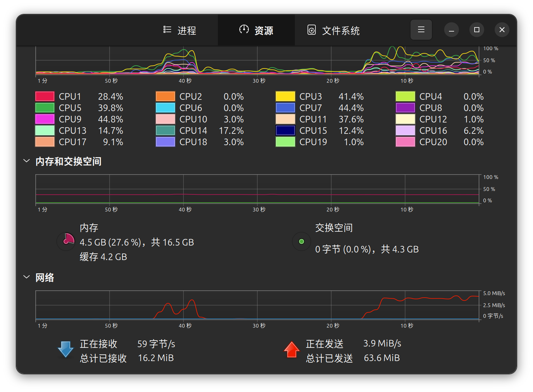This screenshot has height=392, width=533.
Task: Click the CPU15 dark navy swatch
Action: (x=285, y=131)
